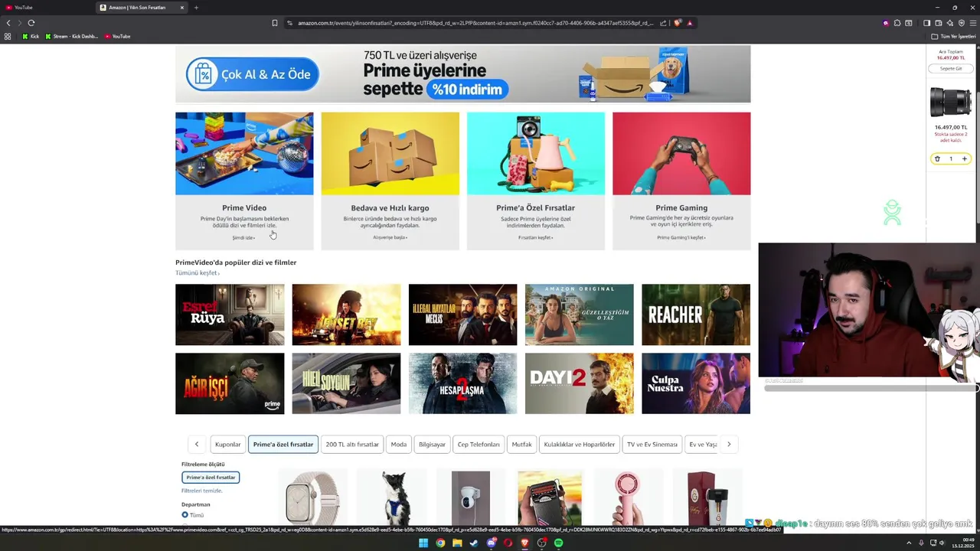Open the Prime Gaming card image
Screen dimensions: 980x551
[x=681, y=154]
